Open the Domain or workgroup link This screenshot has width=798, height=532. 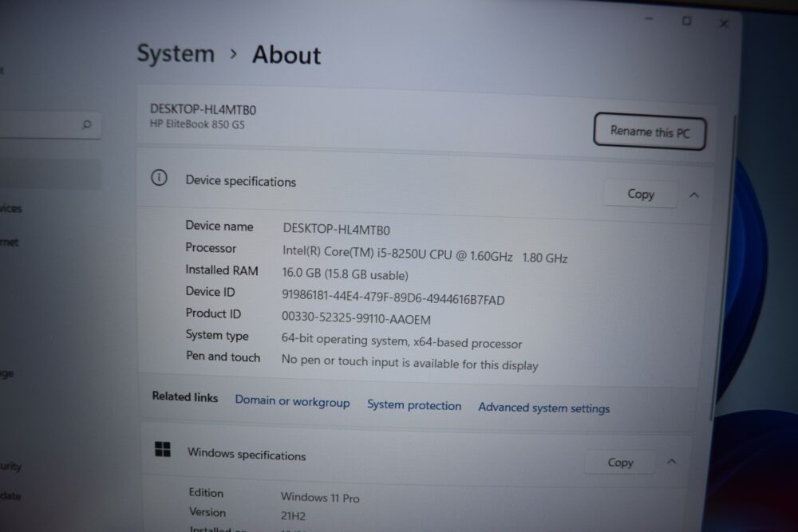tap(292, 402)
